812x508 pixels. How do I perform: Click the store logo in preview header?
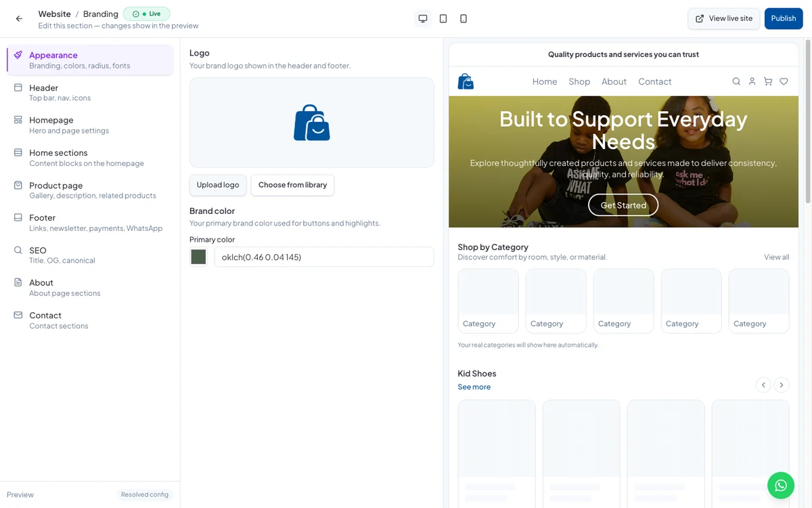click(466, 81)
